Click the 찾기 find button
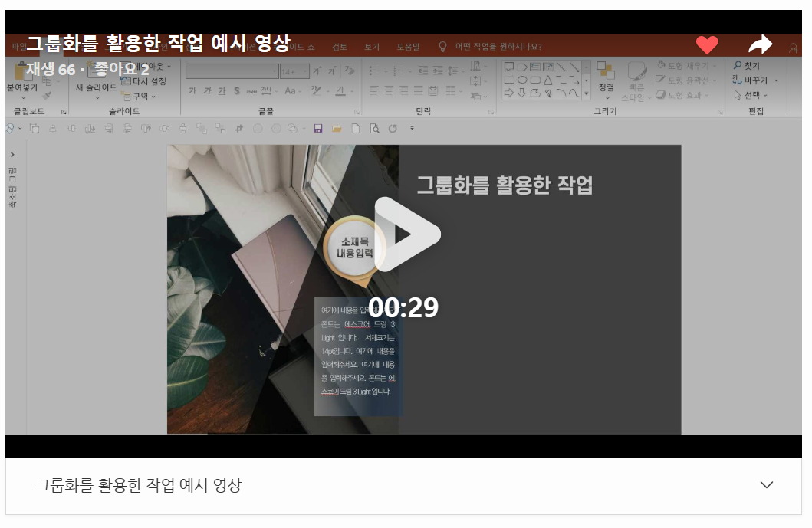This screenshot has height=528, width=812. click(747, 65)
